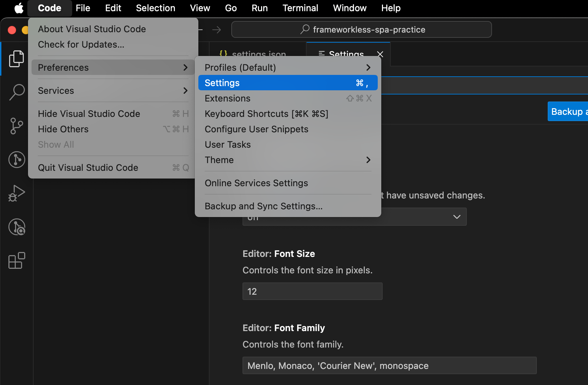Open the Selection menu
588x385 pixels.
pos(156,8)
